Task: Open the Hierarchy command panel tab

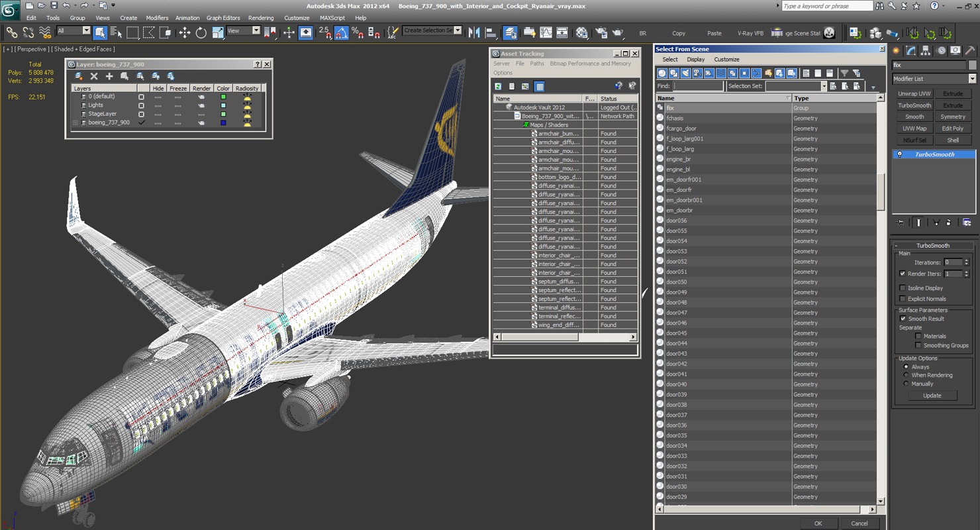Action: click(926, 50)
